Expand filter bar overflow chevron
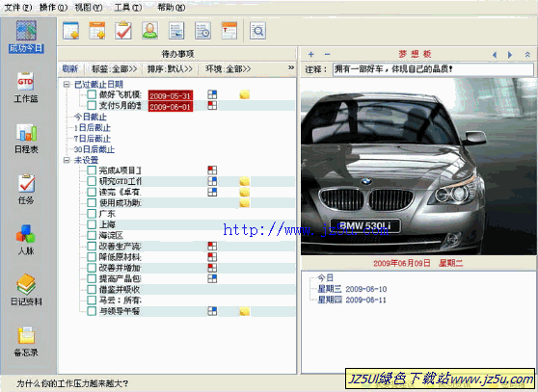The width and height of the screenshot is (538, 392). pos(291,67)
